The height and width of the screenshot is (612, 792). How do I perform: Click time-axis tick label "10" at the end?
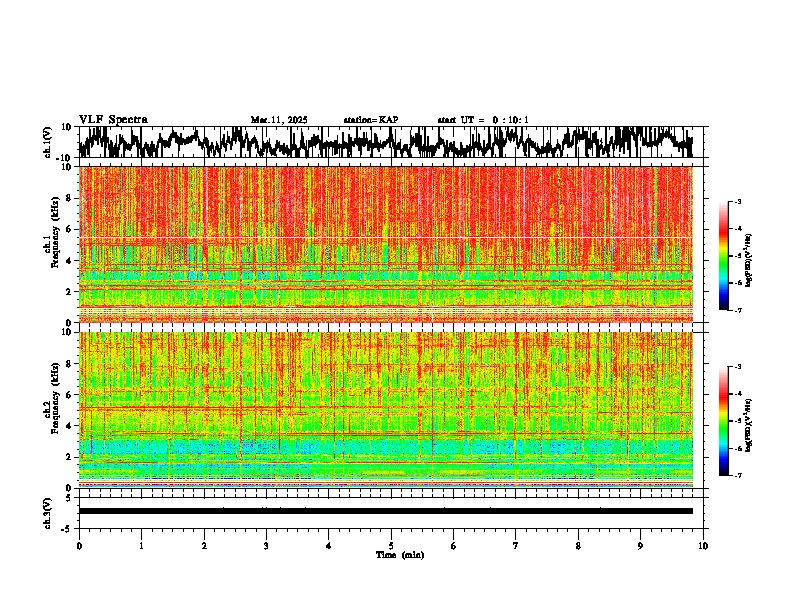pos(703,546)
